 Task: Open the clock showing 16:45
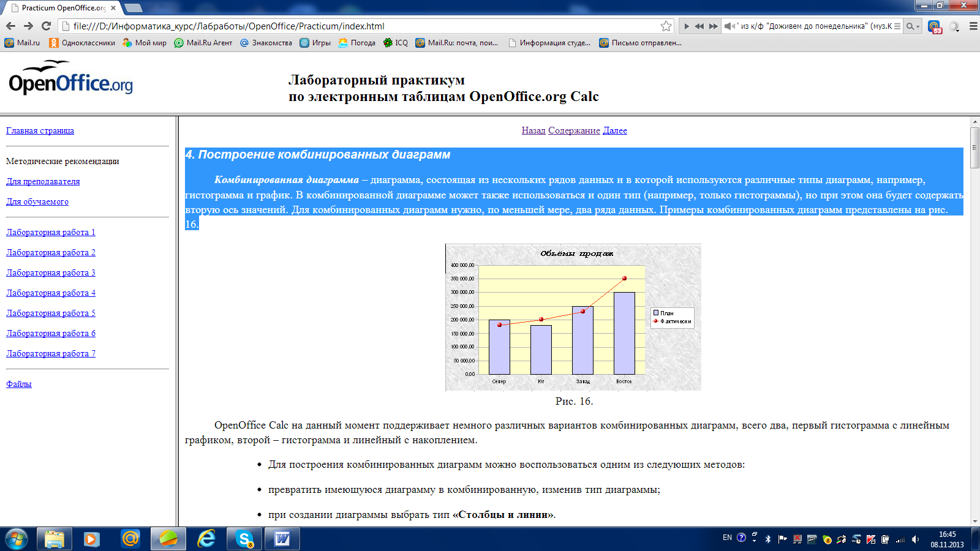[x=947, y=539]
